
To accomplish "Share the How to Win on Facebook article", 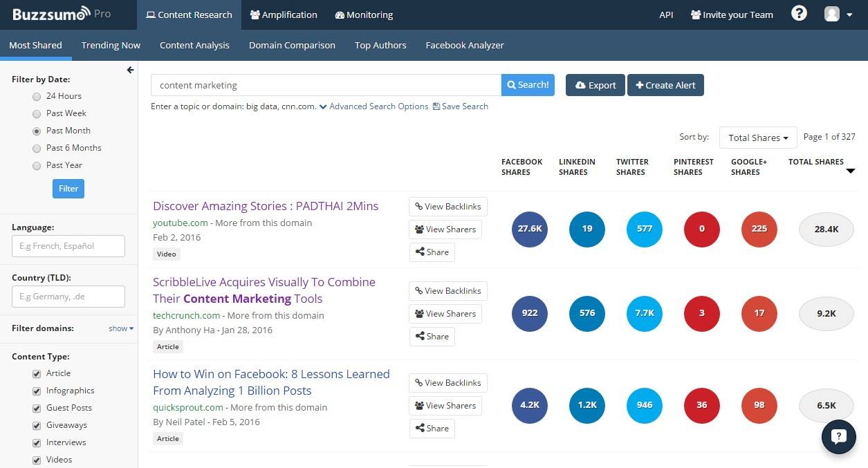I will 432,429.
